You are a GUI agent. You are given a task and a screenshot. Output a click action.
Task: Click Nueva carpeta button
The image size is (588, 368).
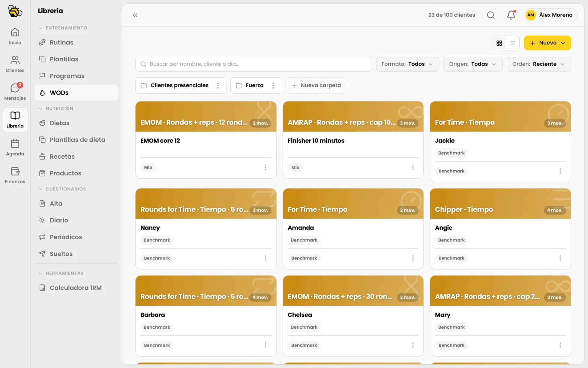316,85
